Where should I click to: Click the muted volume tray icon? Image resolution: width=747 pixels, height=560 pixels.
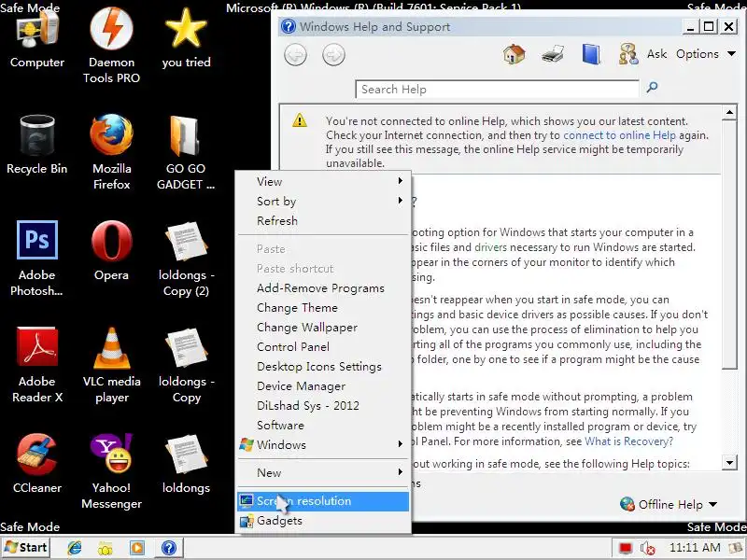tap(648, 548)
